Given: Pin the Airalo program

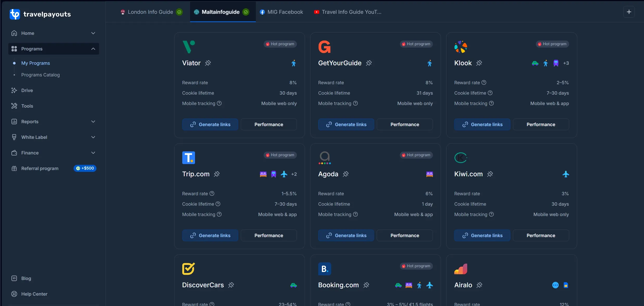Looking at the screenshot, I should (479, 285).
